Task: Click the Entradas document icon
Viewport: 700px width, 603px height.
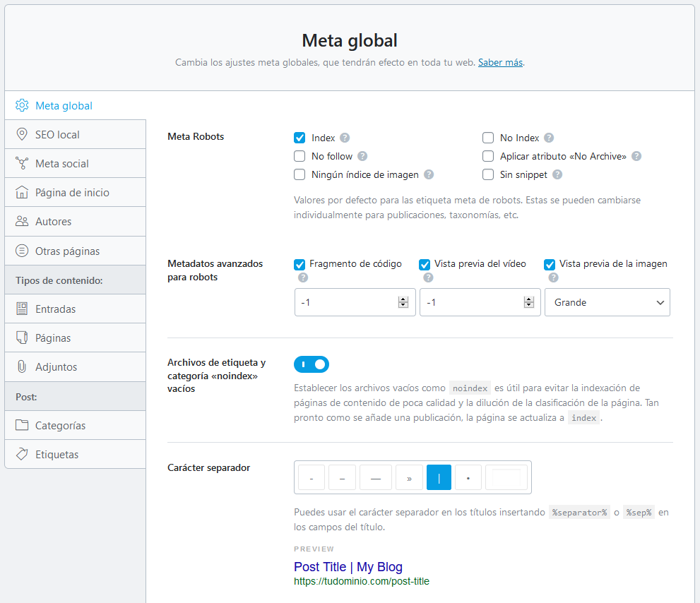Action: (22, 309)
